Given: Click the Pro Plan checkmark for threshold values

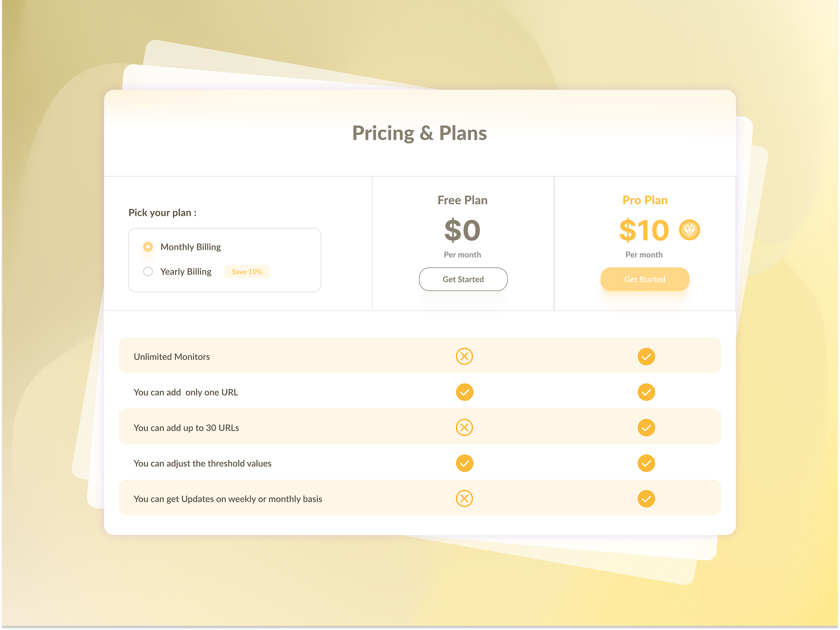Looking at the screenshot, I should 646,463.
